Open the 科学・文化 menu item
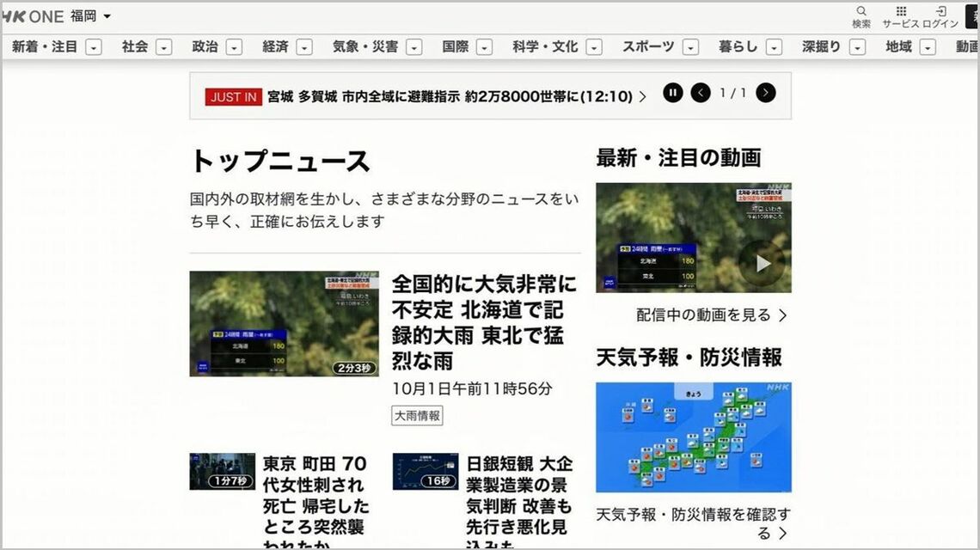Screen dimensions: 980x550 click(x=545, y=47)
